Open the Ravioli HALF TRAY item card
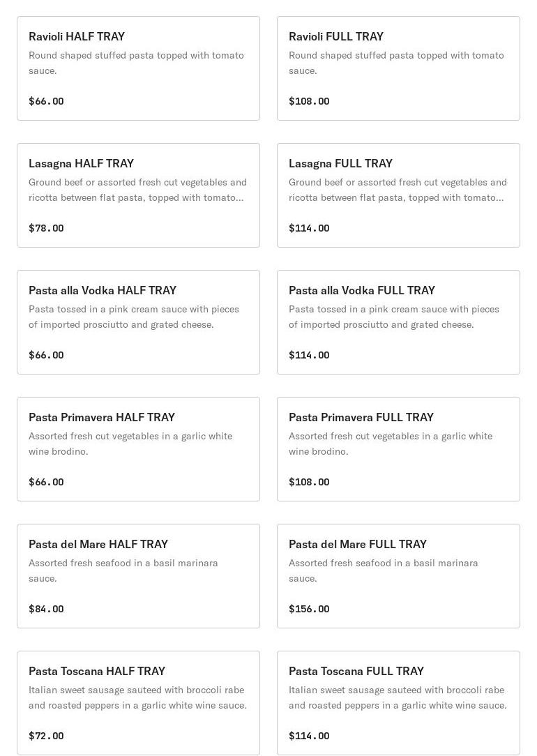 pos(138,68)
